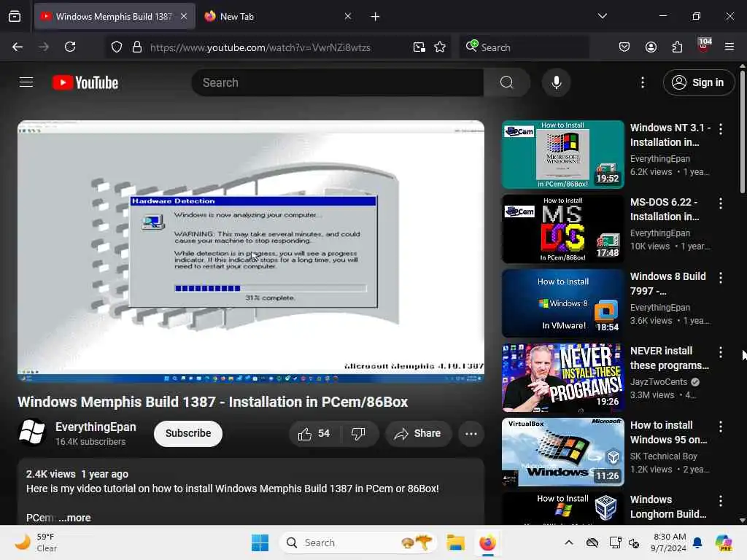
Task: Open clock and date 8:30 AM
Action: click(668, 542)
